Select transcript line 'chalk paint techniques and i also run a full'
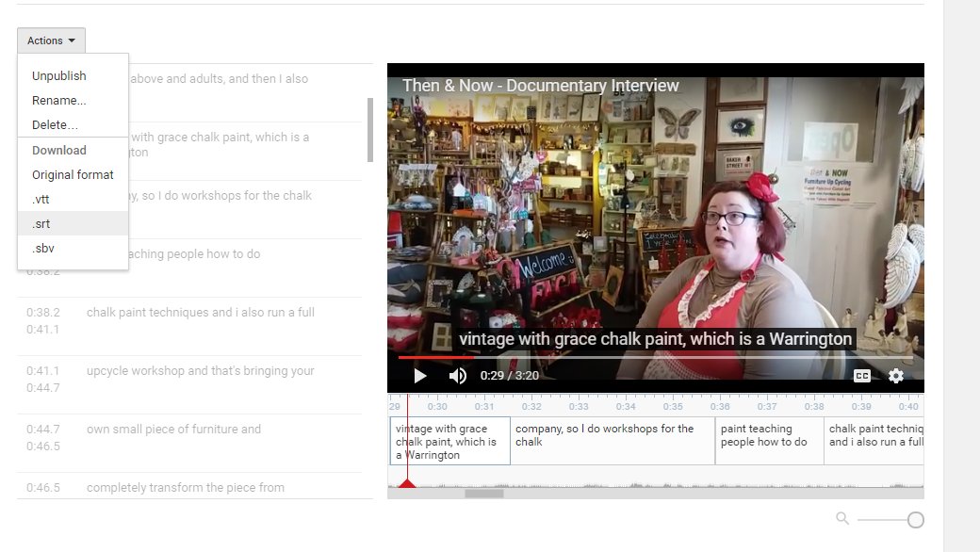 [x=200, y=312]
